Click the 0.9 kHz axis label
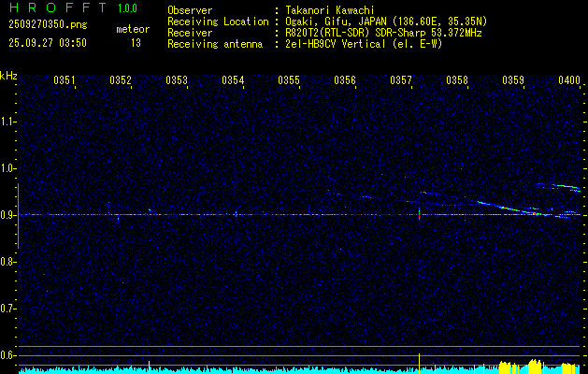The width and height of the screenshot is (588, 374). tap(7, 215)
